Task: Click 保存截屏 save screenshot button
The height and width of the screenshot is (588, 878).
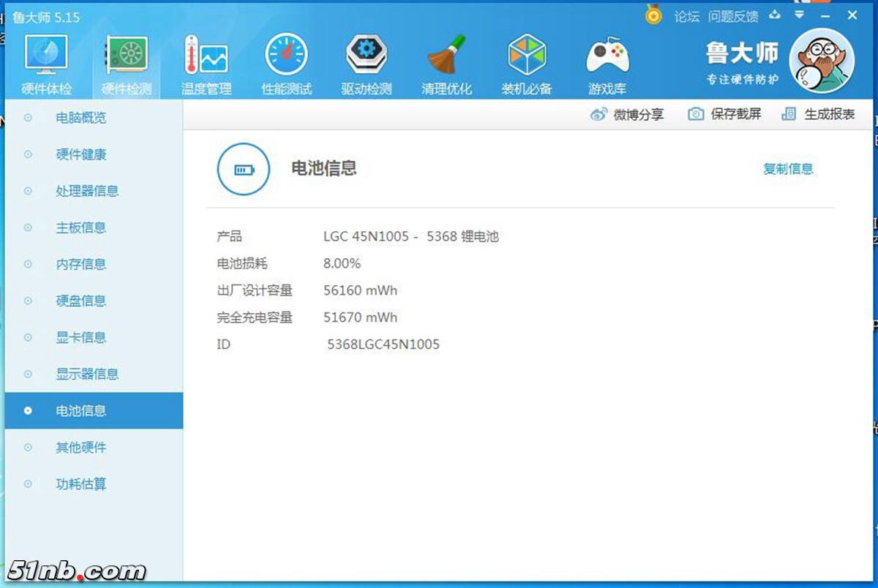Action: click(724, 114)
